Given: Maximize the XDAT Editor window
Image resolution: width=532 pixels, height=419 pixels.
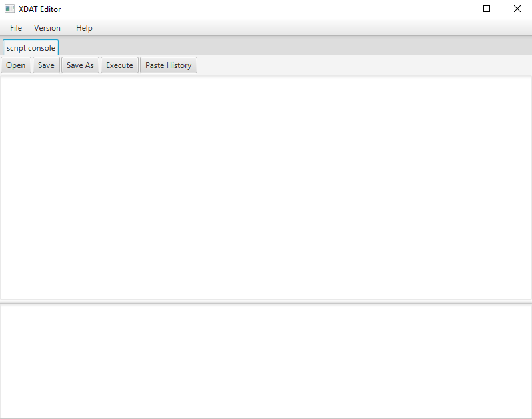Looking at the screenshot, I should pyautogui.click(x=487, y=9).
